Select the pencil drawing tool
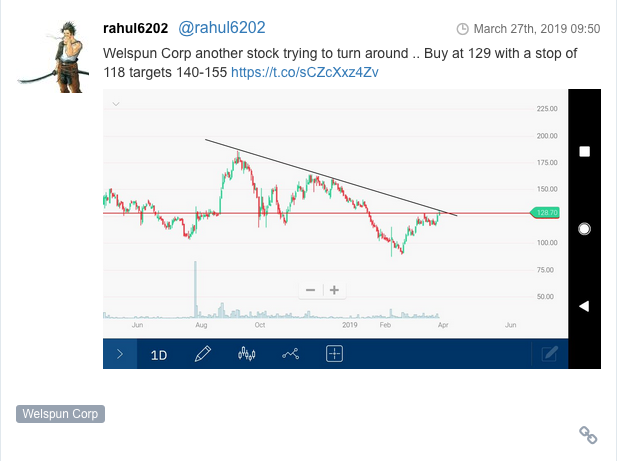The image size is (618, 461). 203,354
